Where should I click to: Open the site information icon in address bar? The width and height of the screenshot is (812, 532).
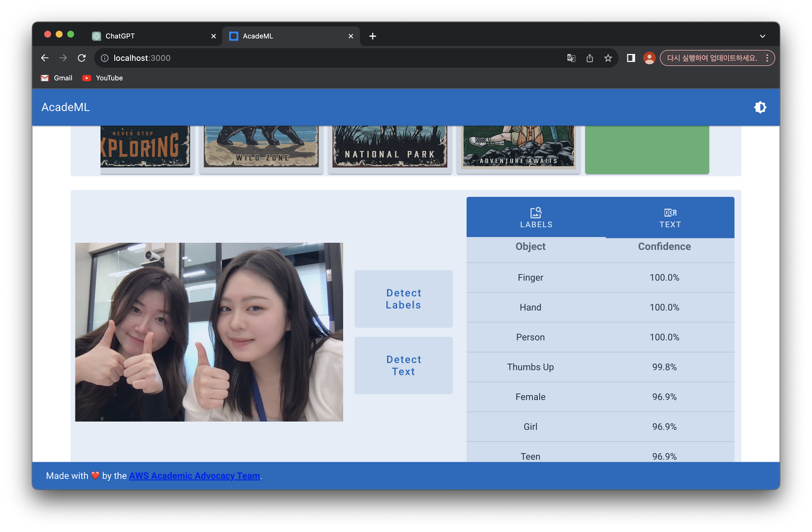[x=105, y=58]
